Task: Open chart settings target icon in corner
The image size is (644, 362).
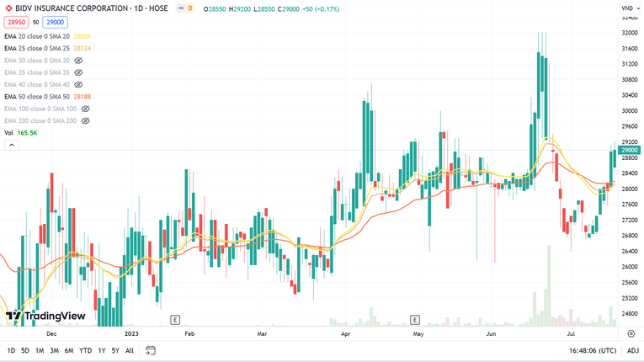Action: tap(631, 333)
